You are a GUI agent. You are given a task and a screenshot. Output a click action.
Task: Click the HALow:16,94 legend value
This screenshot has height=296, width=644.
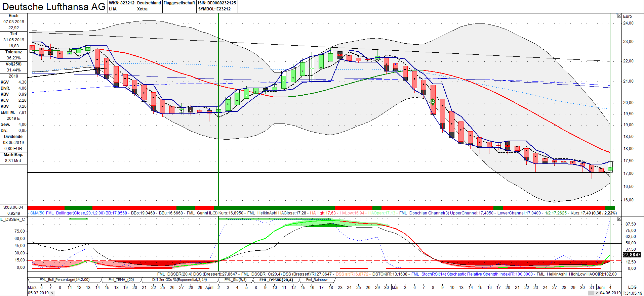coord(352,213)
